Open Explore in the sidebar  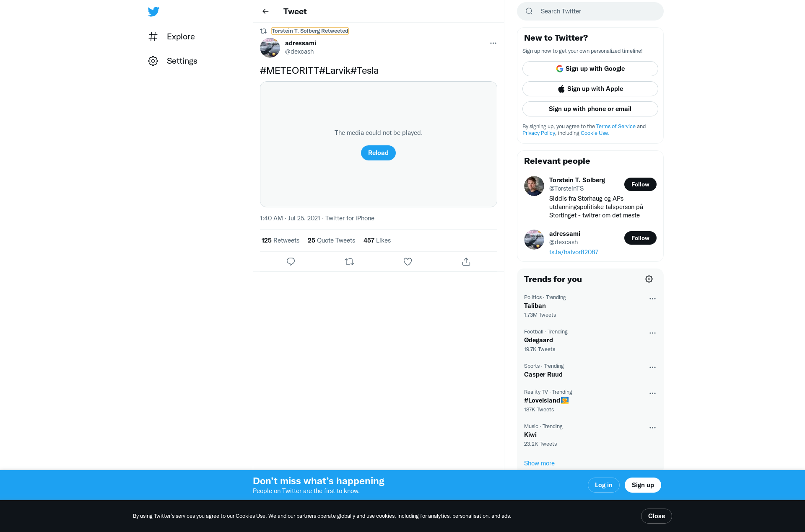[171, 36]
